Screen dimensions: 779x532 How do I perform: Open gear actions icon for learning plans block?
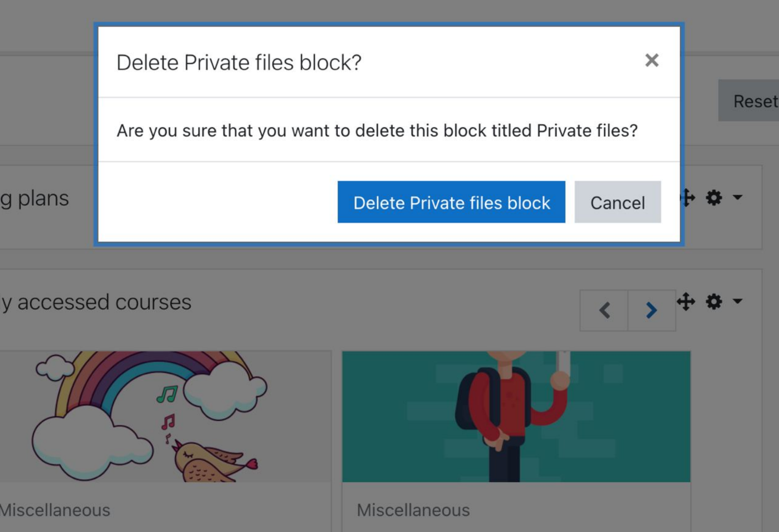pos(714,198)
